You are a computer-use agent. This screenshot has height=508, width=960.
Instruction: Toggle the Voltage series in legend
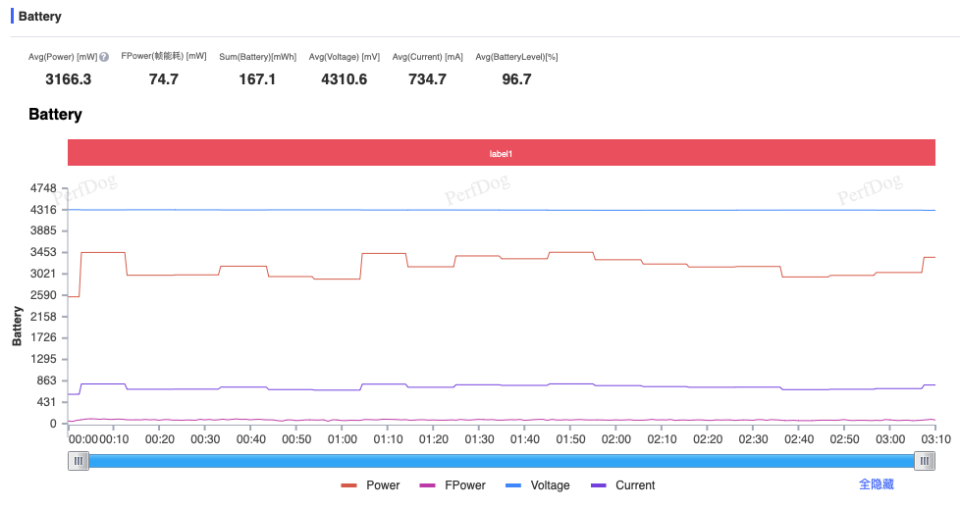(x=537, y=485)
